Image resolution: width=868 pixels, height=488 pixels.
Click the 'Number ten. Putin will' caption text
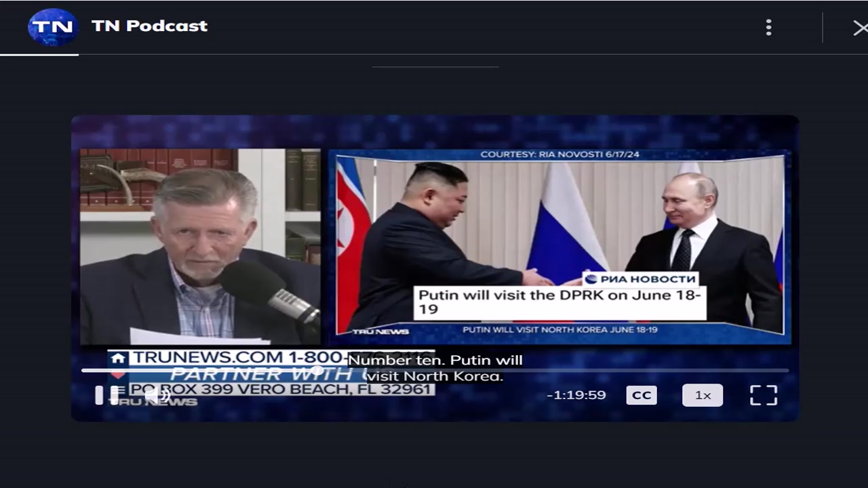pos(435,361)
